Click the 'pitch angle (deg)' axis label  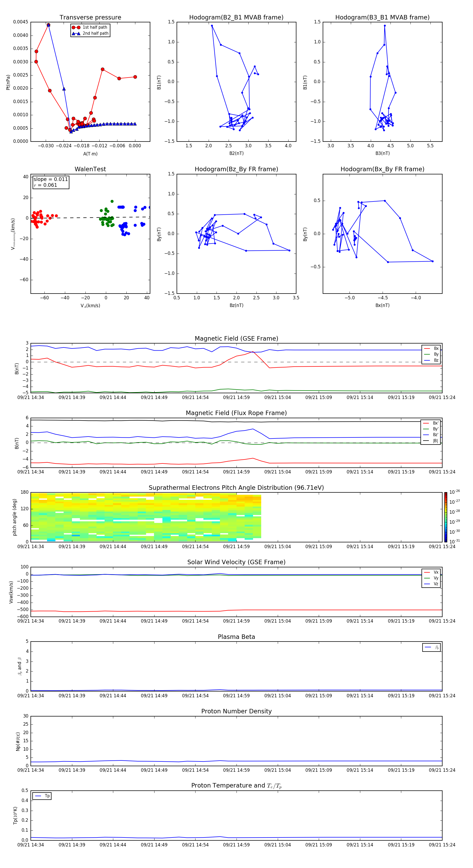(x=14, y=517)
